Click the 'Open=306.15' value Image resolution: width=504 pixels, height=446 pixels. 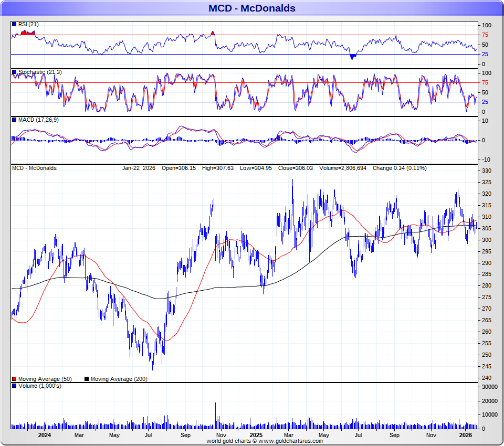178,168
